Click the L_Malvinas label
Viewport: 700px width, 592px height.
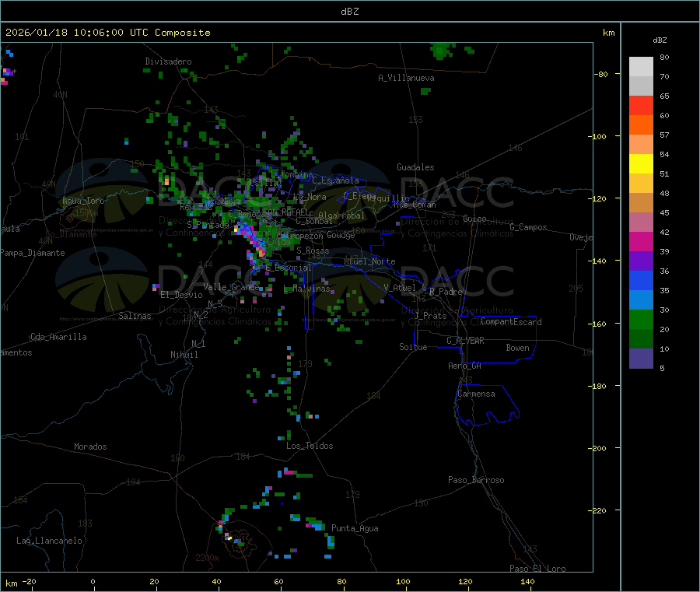(306, 289)
